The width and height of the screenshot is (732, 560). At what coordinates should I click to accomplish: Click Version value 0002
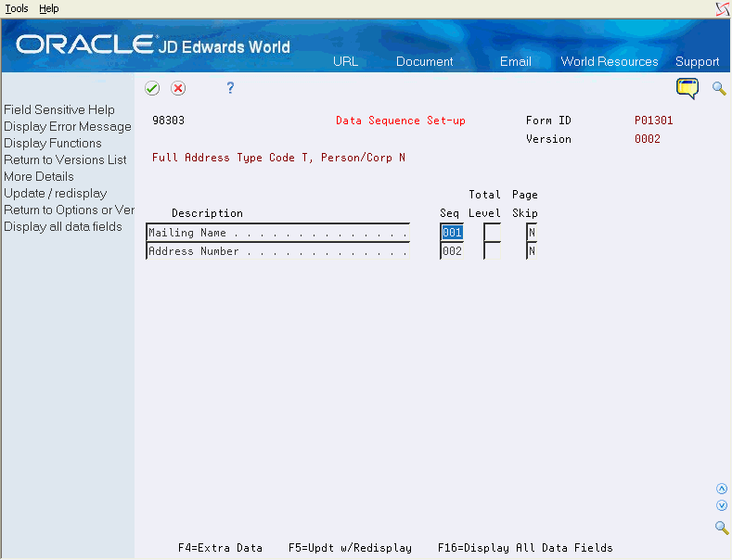click(x=647, y=139)
